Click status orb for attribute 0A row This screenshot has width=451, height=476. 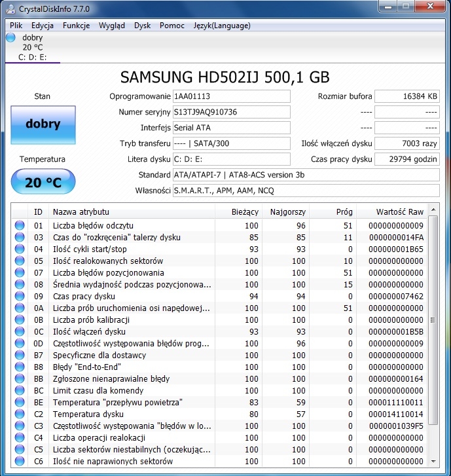[20, 308]
